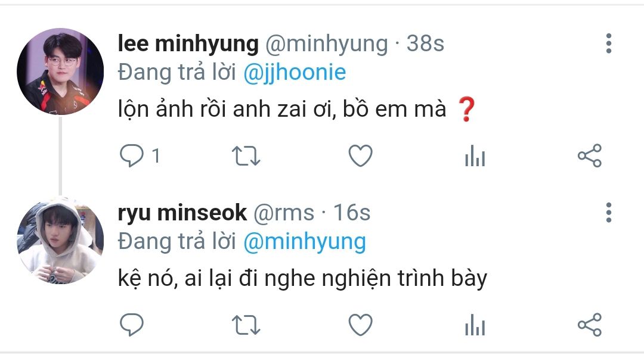Share lee minhyung's tweet

point(590,156)
